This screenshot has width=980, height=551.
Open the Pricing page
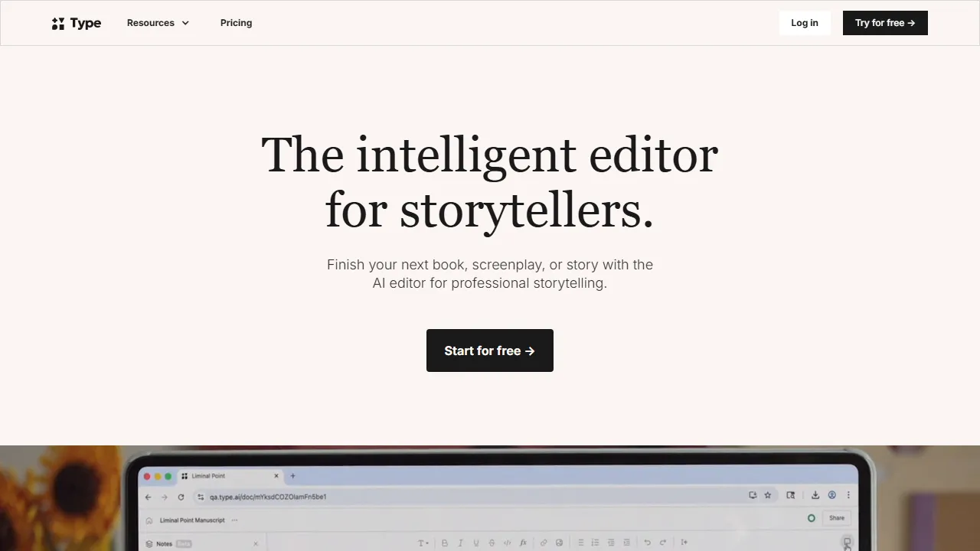[236, 23]
